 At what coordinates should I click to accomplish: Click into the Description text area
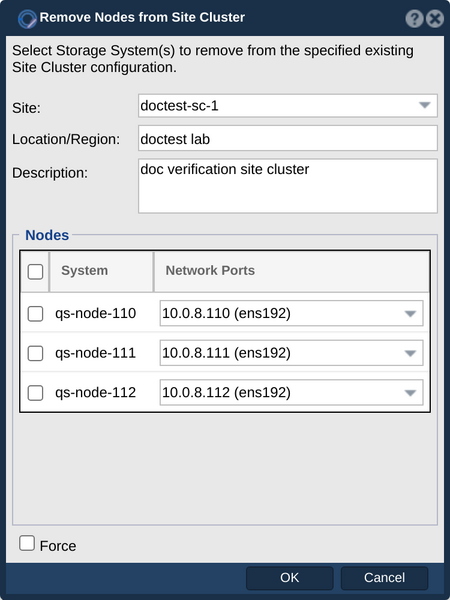(287, 186)
